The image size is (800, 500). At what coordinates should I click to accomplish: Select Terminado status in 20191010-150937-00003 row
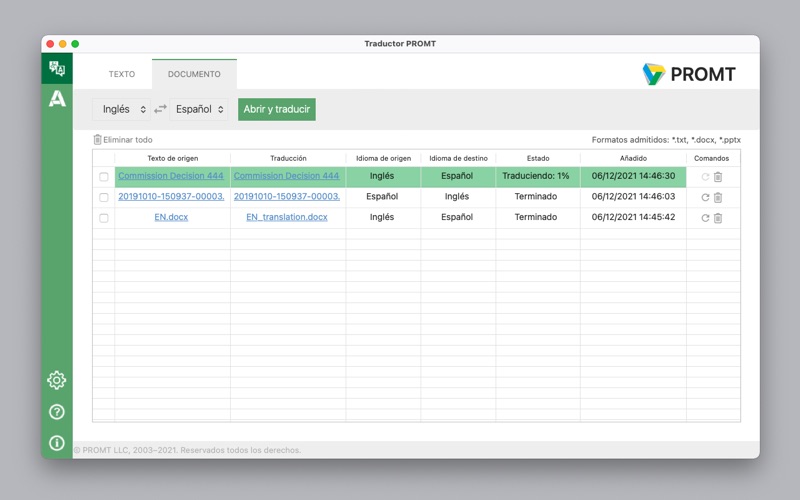coord(536,196)
